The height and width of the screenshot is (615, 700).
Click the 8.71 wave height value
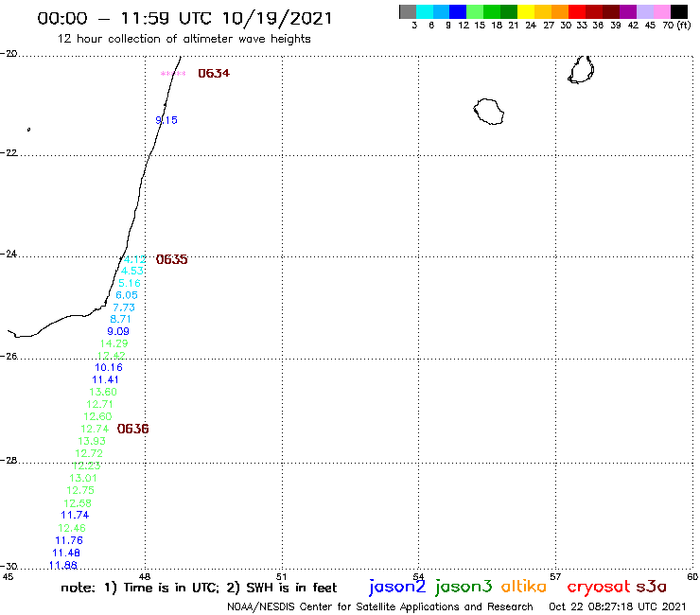point(120,319)
